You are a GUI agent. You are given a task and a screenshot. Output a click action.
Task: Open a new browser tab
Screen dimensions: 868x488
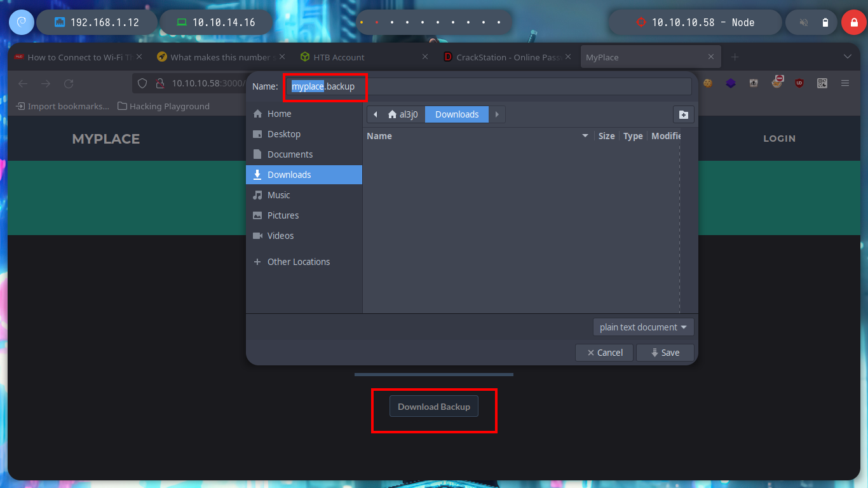[735, 57]
